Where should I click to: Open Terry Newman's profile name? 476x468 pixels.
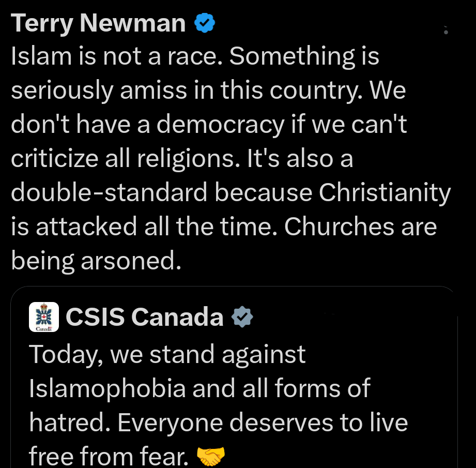click(x=98, y=23)
